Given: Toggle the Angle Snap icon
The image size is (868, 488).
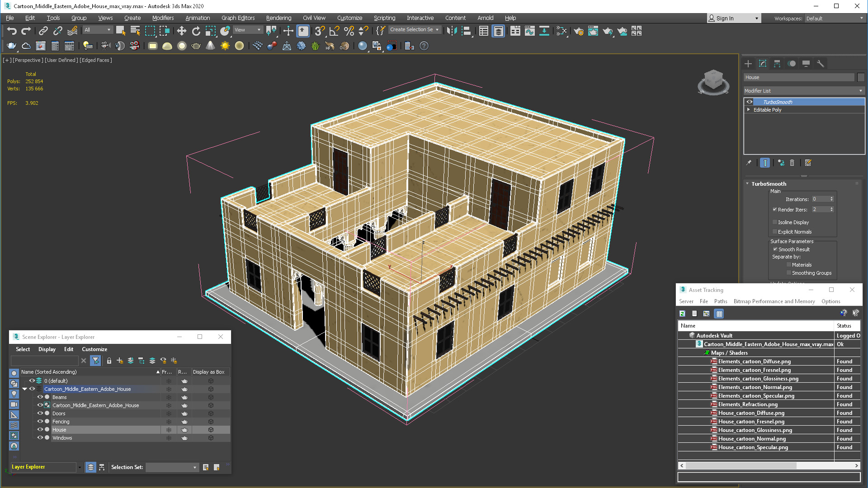Looking at the screenshot, I should pyautogui.click(x=334, y=31).
